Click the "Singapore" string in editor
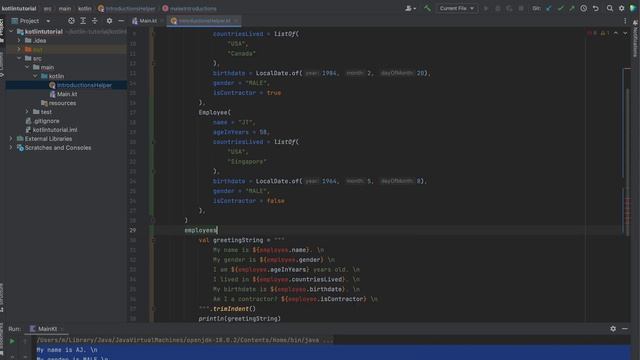 247,162
